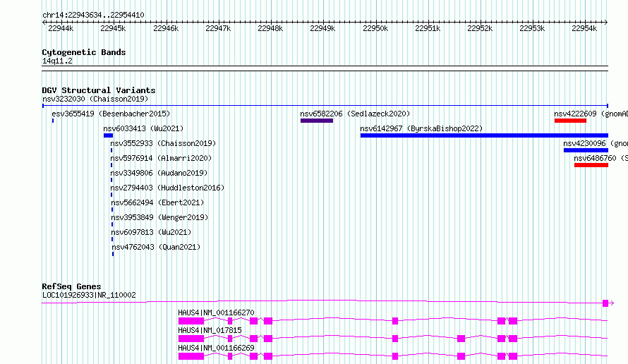Image resolution: width=628 pixels, height=364 pixels.
Task: Open the nsv5976914 (Almarri2020) variant
Action: click(x=161, y=158)
